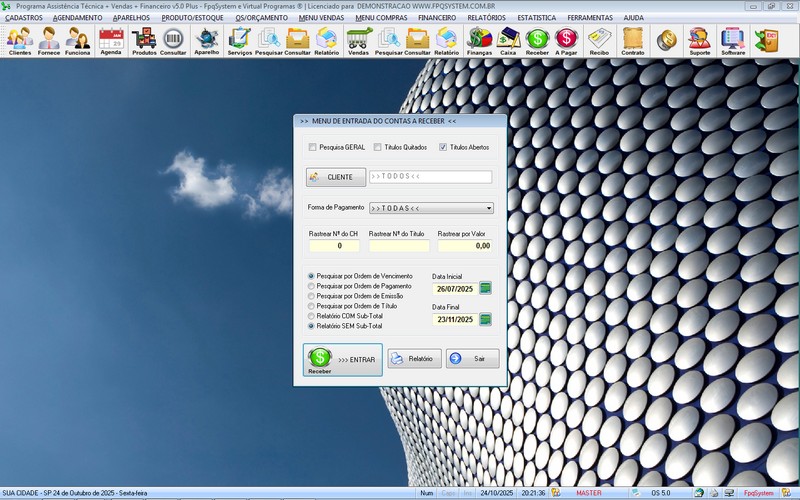
Task: Select Relatório COM Sub-Total option
Action: tap(311, 316)
